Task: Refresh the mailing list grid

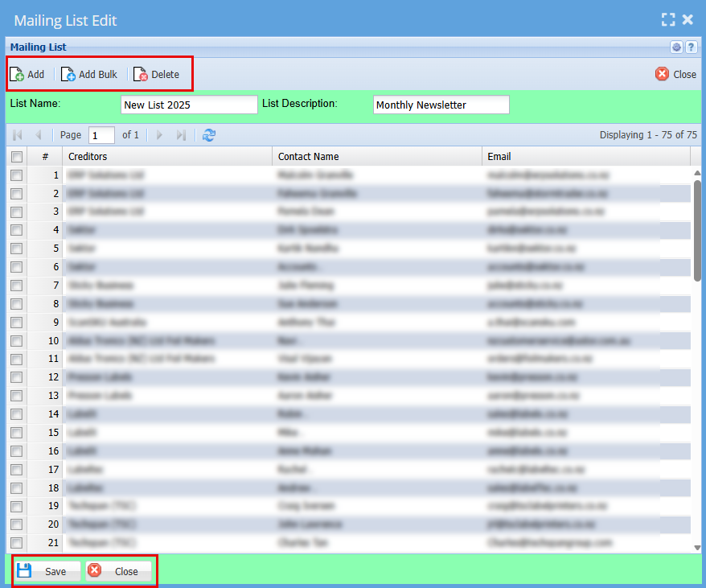Action: (x=209, y=134)
